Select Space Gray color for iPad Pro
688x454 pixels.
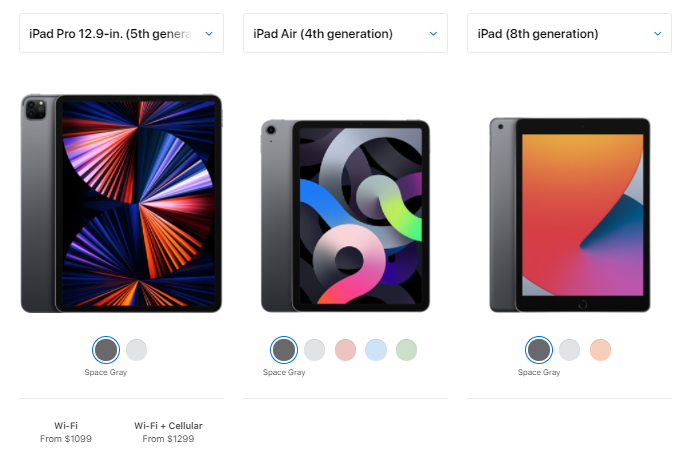[106, 350]
